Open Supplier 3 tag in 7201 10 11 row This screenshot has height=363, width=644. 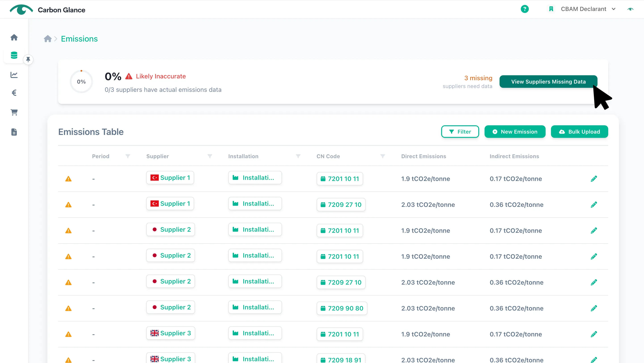(170, 333)
